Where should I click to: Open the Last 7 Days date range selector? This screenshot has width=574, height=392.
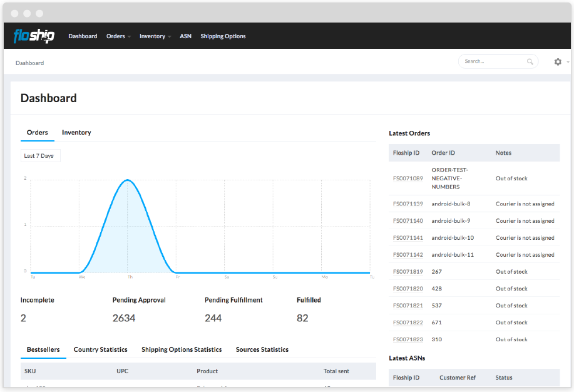[x=40, y=155]
